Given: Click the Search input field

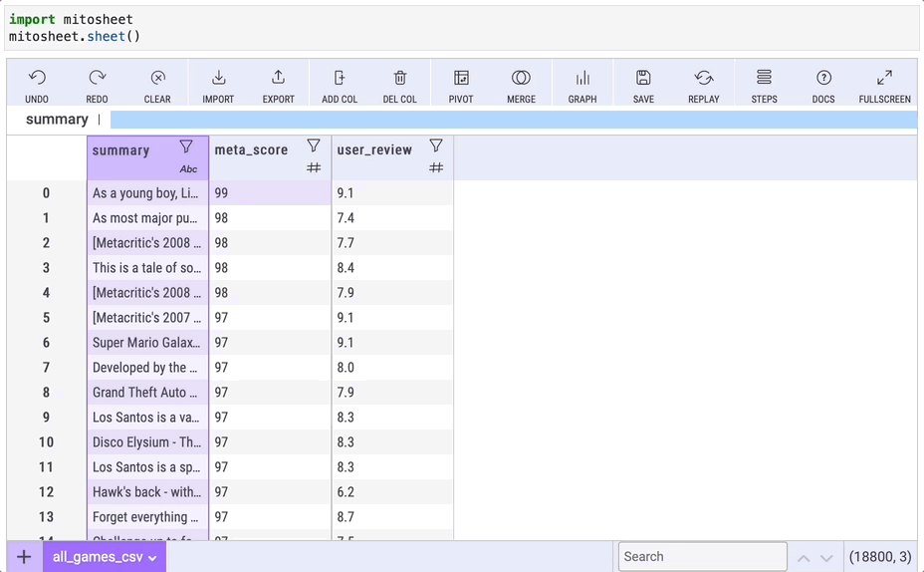Looking at the screenshot, I should (x=702, y=557).
